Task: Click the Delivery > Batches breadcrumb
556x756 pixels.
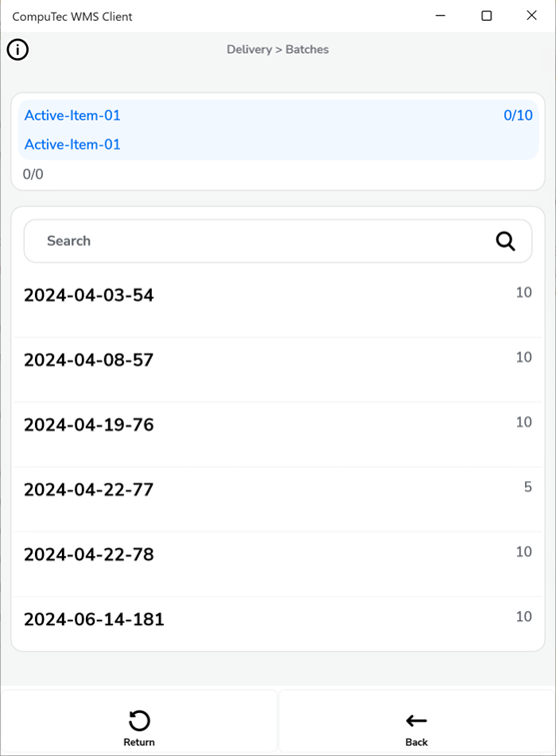Action: coord(278,49)
